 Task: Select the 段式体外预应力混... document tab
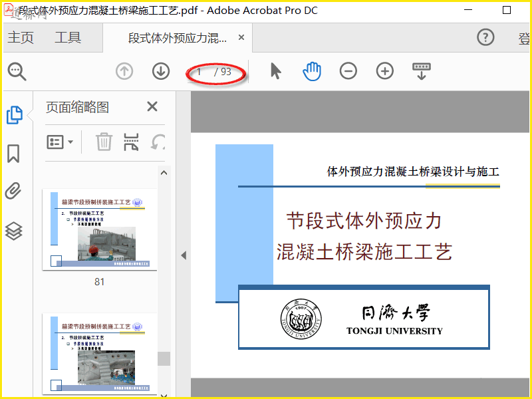coord(178,38)
